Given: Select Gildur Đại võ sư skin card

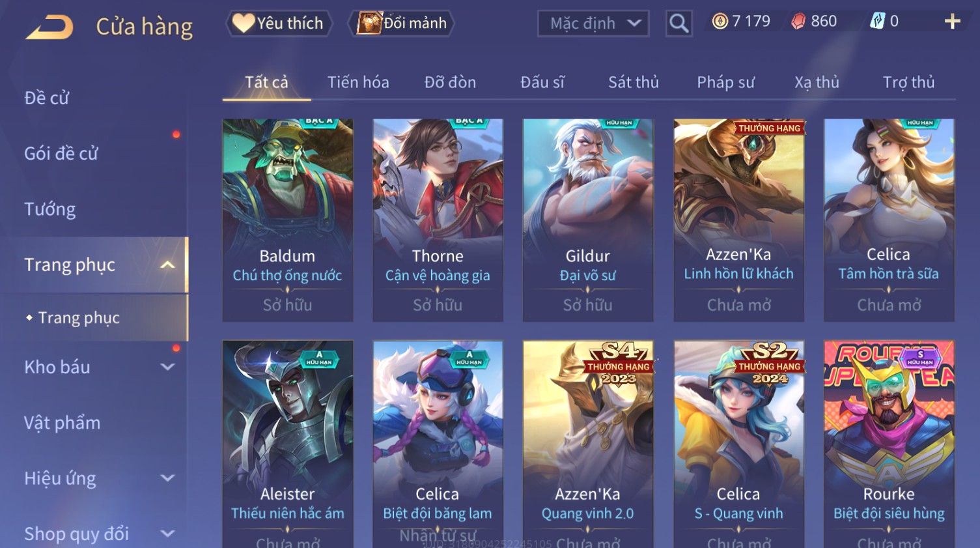Looking at the screenshot, I should [587, 220].
